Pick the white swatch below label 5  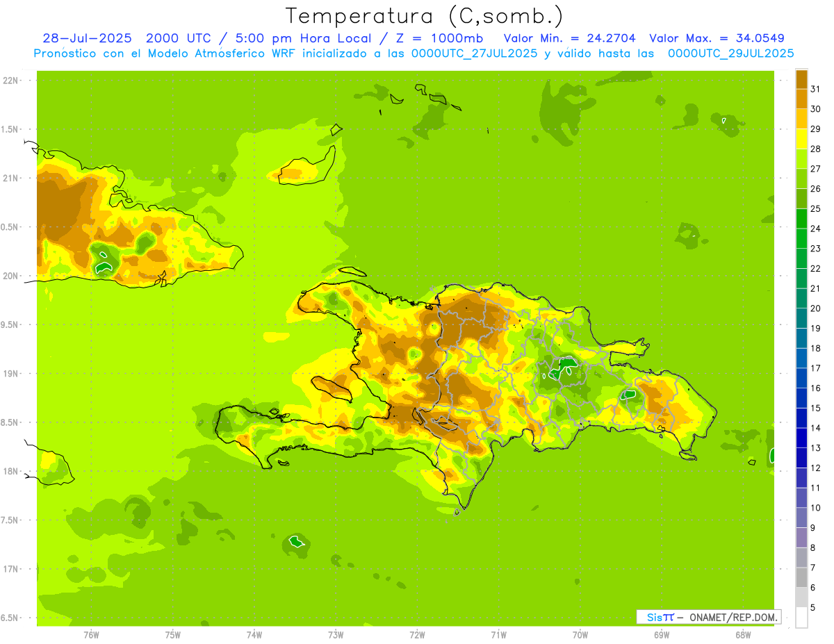coord(801,618)
